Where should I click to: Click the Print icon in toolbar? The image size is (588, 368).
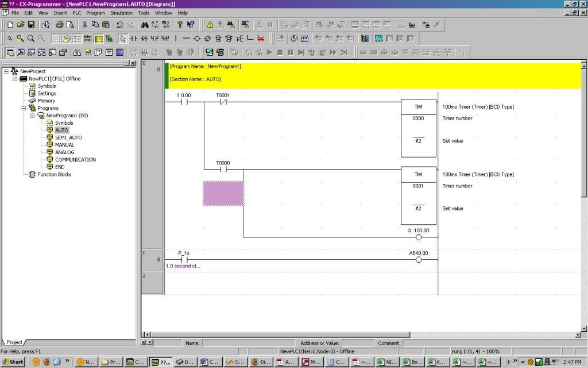click(x=59, y=25)
